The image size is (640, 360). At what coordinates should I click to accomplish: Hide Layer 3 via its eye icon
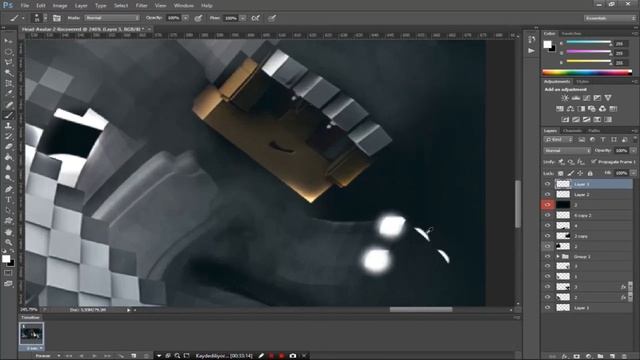pyautogui.click(x=547, y=184)
